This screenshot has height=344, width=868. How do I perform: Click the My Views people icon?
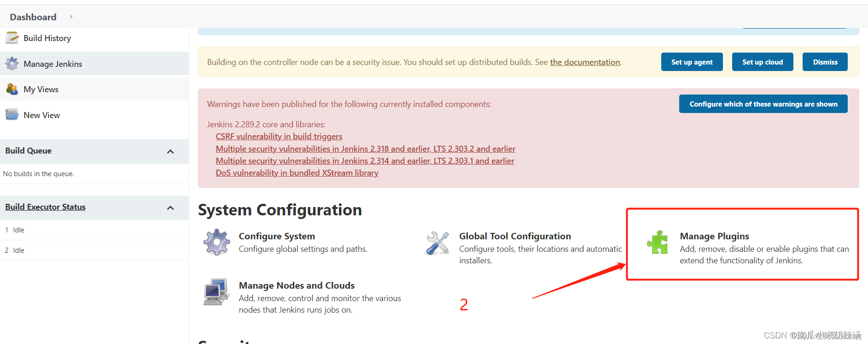coord(12,89)
